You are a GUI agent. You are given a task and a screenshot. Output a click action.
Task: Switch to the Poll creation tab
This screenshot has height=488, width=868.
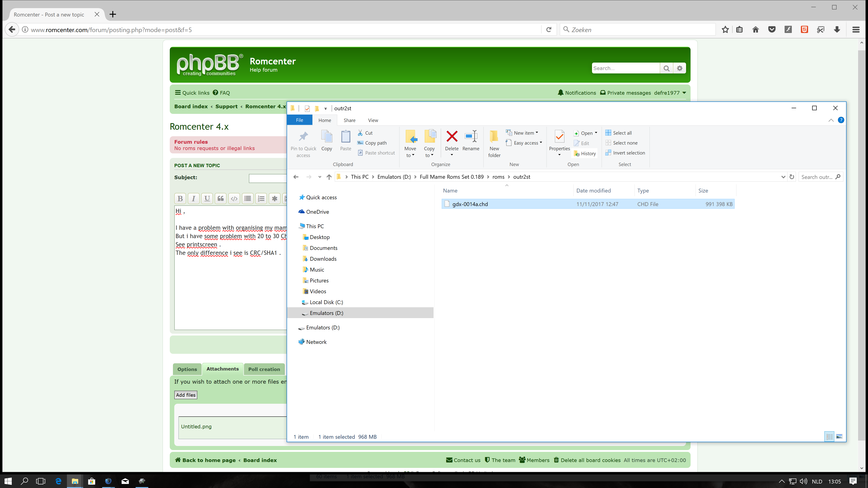click(264, 369)
